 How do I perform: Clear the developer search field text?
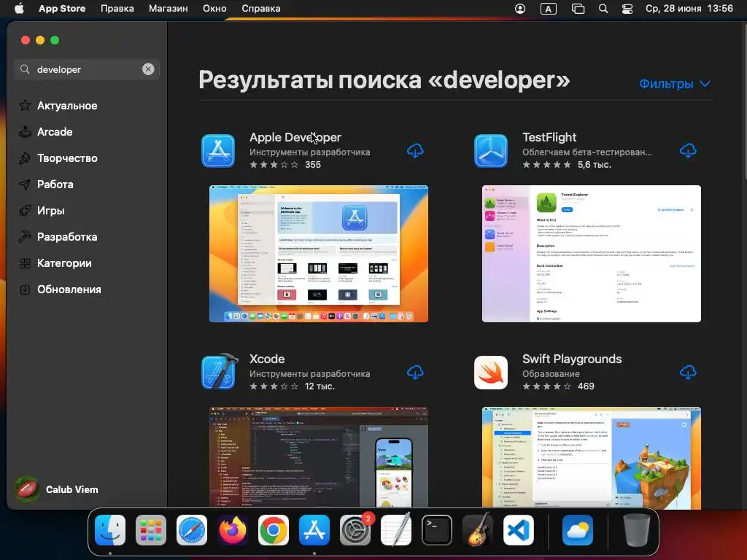point(148,69)
